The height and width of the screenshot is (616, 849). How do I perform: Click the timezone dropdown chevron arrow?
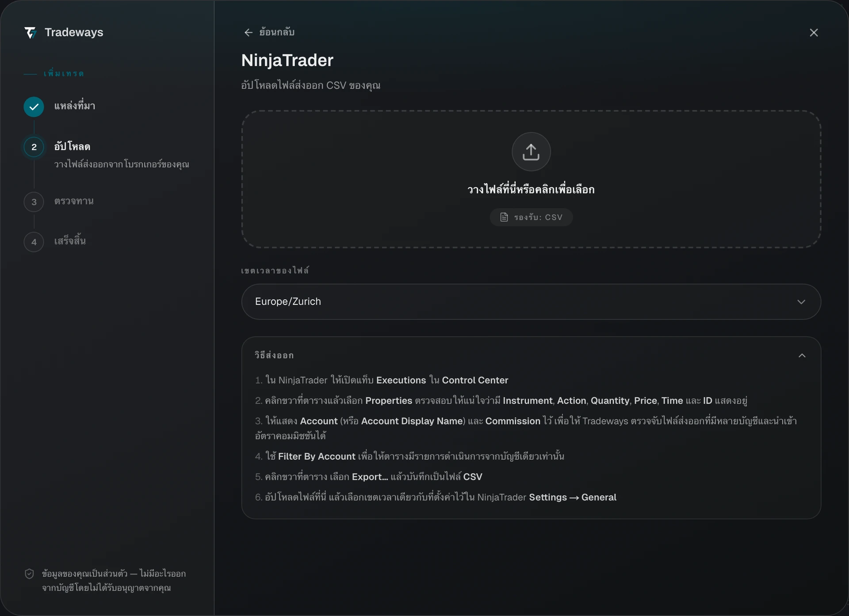coord(801,302)
